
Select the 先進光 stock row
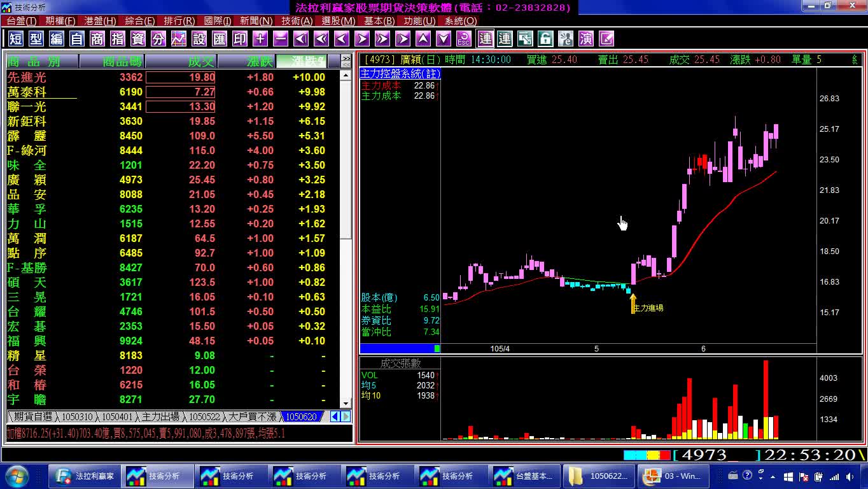click(172, 77)
